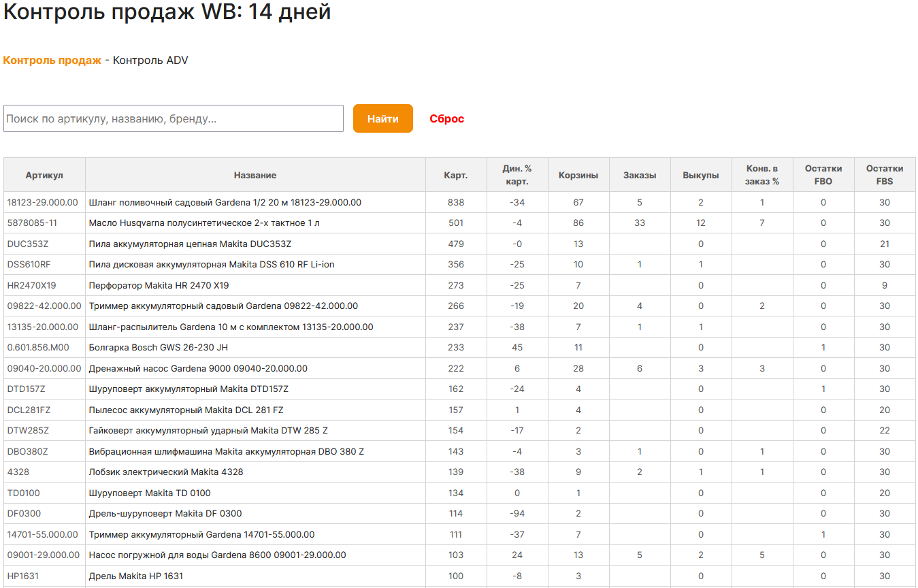Select article 14701-55.000.00 in the Артикул column

pos(43,534)
